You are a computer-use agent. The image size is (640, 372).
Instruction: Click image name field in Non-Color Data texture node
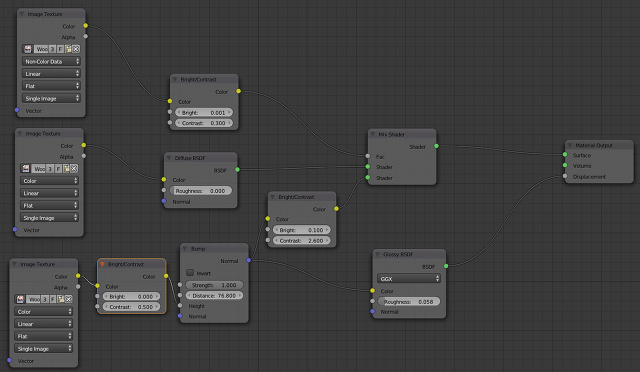click(41, 49)
